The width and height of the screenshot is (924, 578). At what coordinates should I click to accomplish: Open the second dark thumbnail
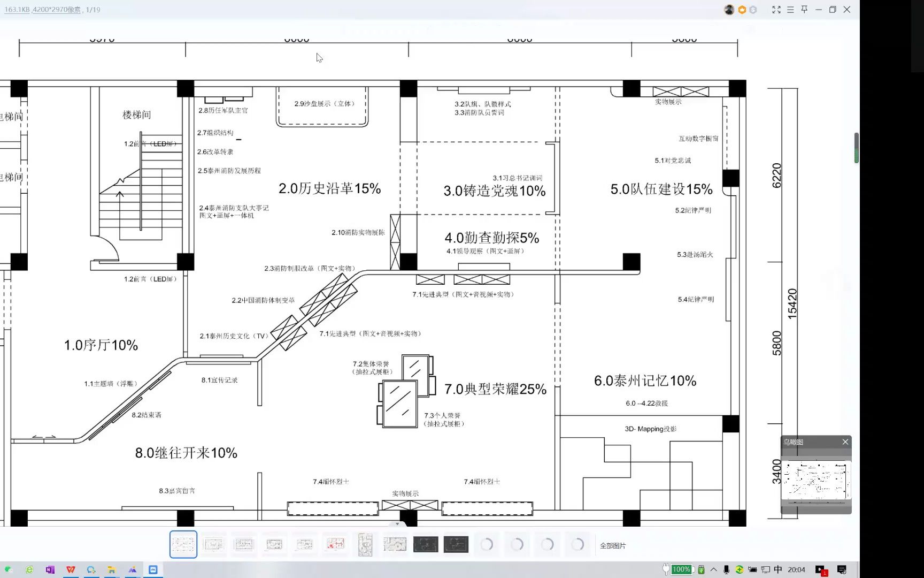(x=456, y=545)
